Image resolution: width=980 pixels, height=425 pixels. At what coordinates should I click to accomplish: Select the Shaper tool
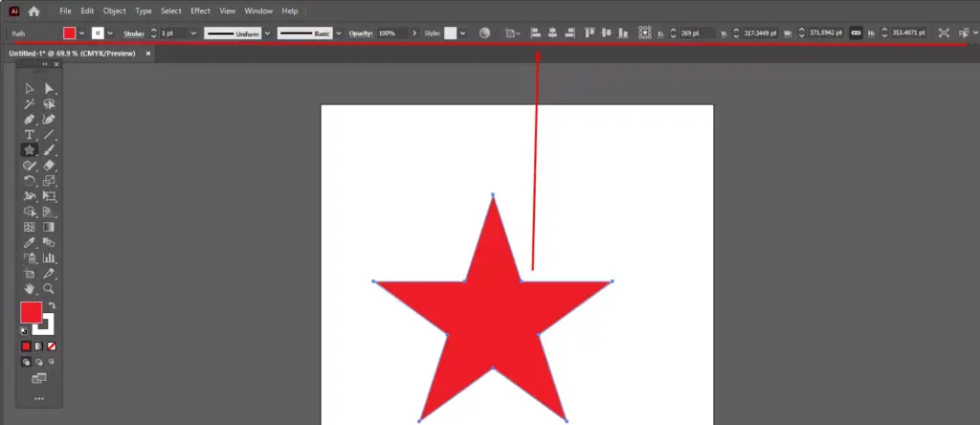pyautogui.click(x=30, y=166)
